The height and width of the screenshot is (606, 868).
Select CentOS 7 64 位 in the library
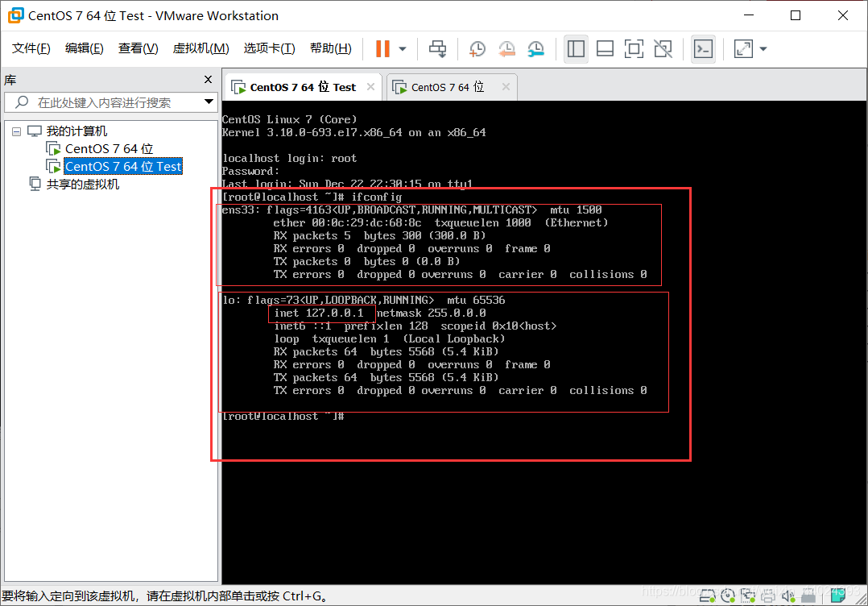[109, 149]
